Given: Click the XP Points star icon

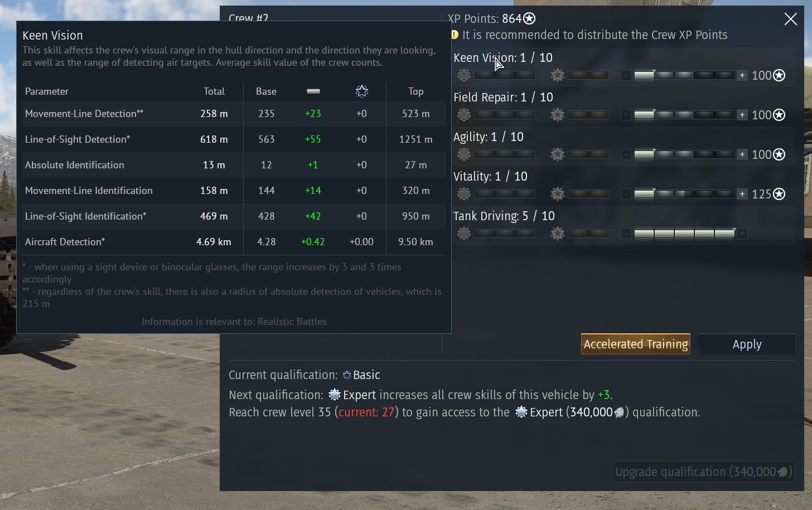Looking at the screenshot, I should click(529, 19).
